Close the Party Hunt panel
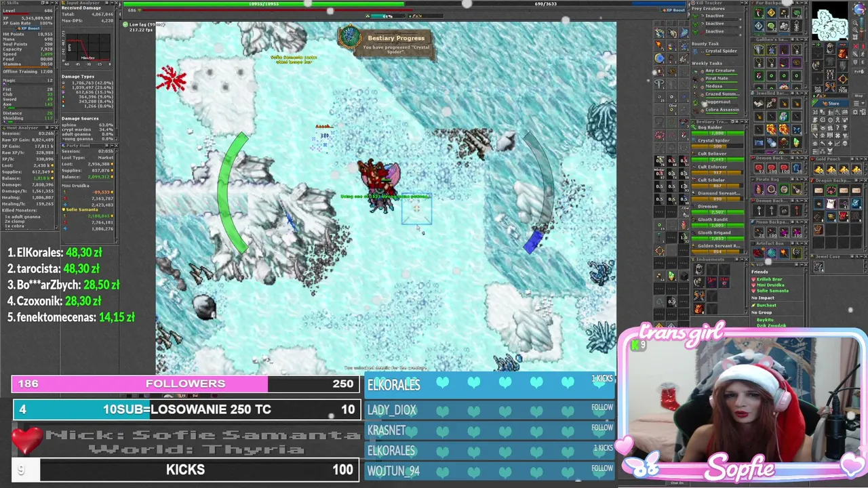Image resolution: width=868 pixels, height=488 pixels. 115,145
